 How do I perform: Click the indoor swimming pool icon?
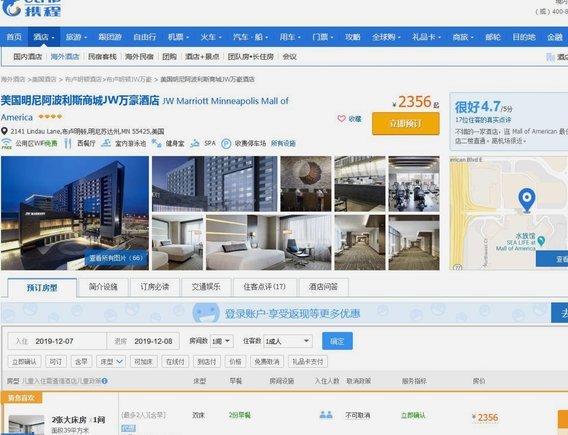[106, 143]
